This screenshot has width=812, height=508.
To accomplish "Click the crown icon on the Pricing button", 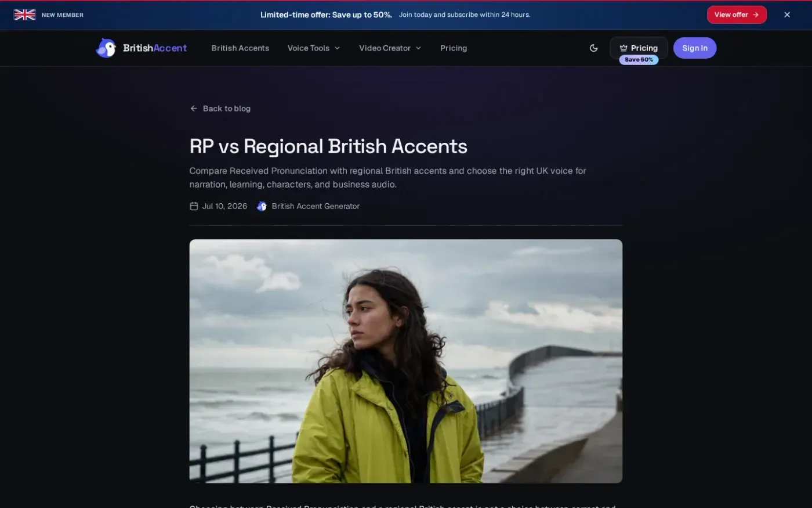I will coord(623,48).
